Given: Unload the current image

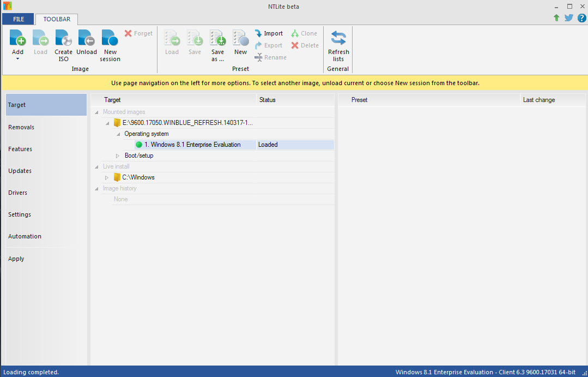Looking at the screenshot, I should click(87, 42).
